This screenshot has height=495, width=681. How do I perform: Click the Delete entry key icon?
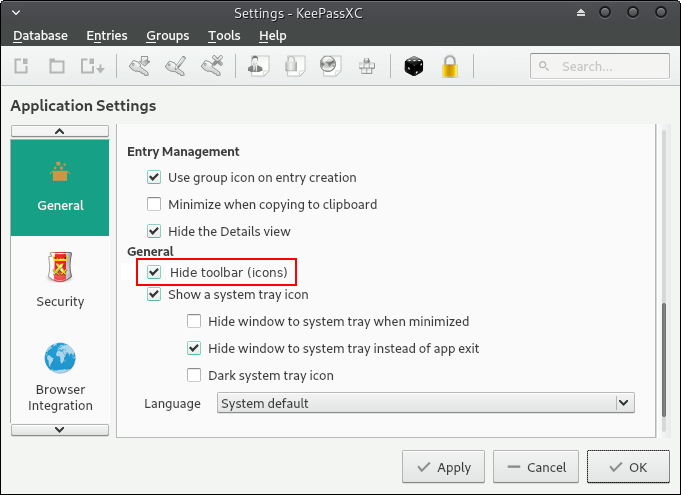coord(212,66)
